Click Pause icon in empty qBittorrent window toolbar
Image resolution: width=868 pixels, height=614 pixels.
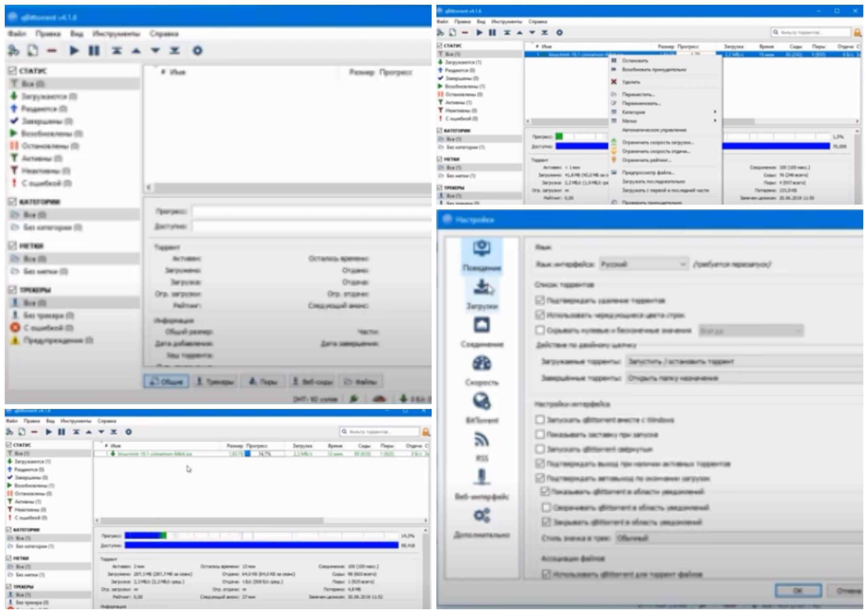94,50
